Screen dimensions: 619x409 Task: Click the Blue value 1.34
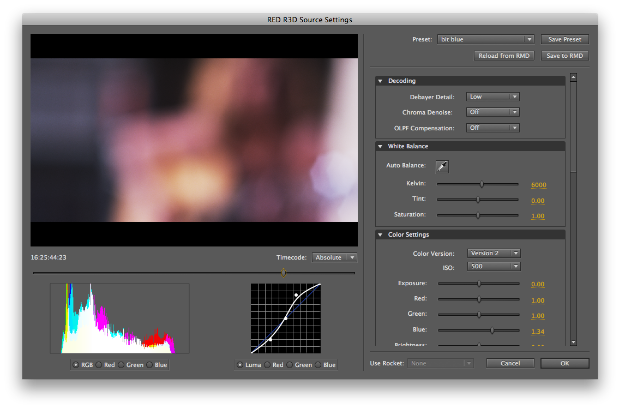tap(538, 332)
